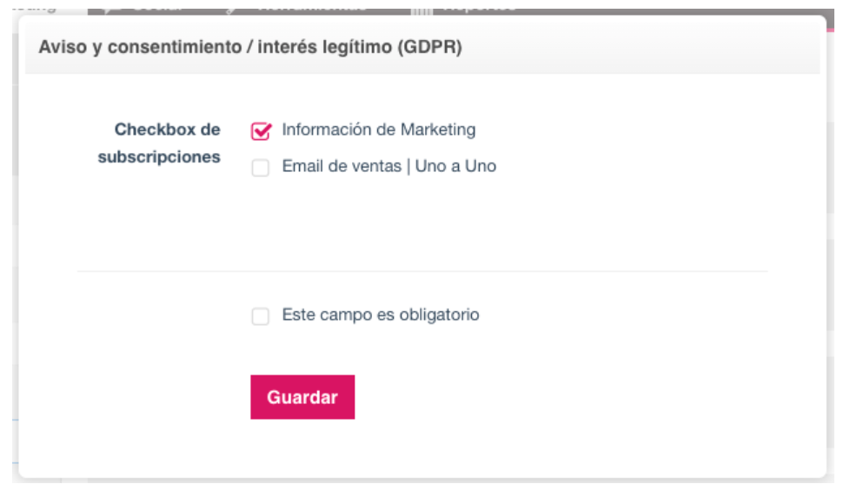Click the gray dialog header bar
Viewport: 850px width, 504px height.
(x=608, y=47)
